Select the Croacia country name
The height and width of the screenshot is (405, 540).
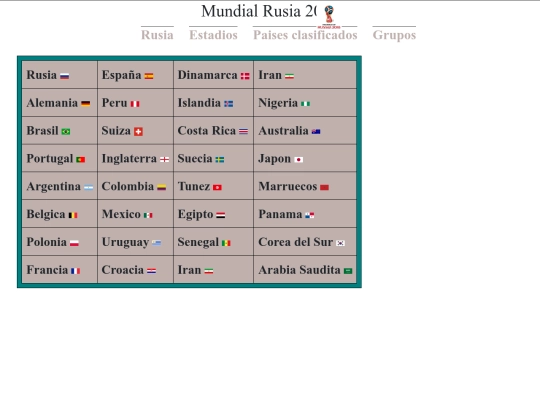tap(123, 270)
